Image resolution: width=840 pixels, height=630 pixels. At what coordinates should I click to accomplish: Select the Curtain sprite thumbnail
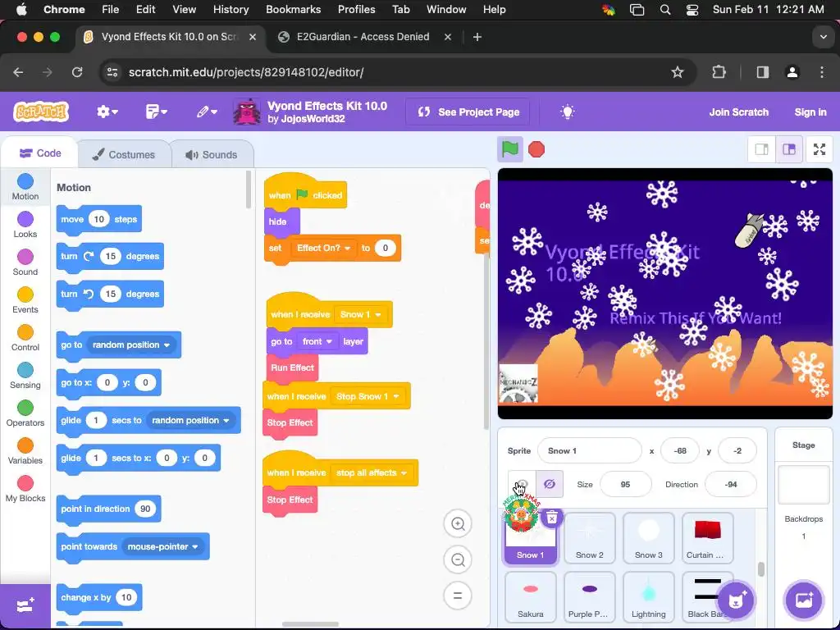pos(707,538)
